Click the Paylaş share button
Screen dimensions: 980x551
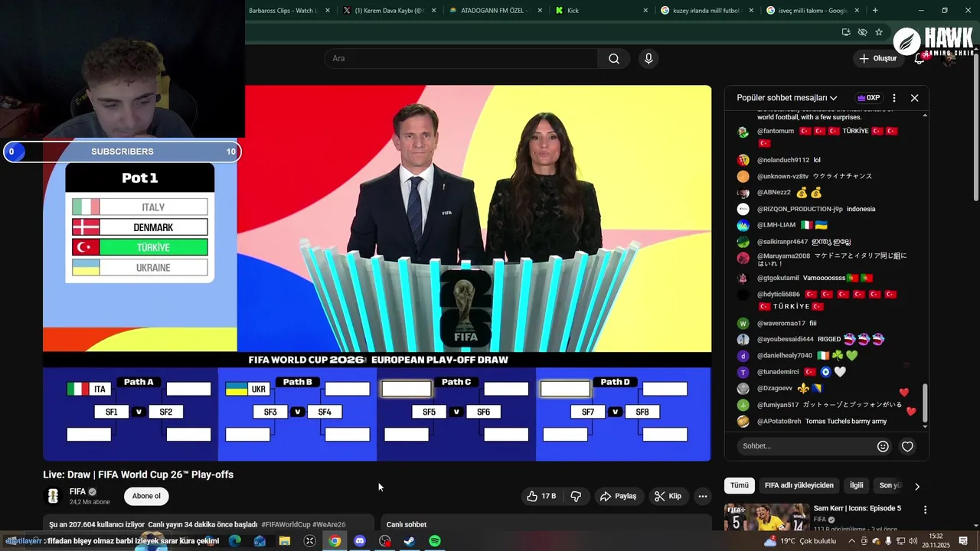coord(618,496)
